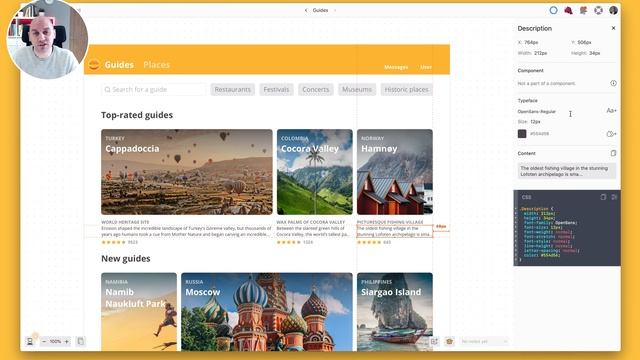The width and height of the screenshot is (640, 360).
Task: Click the star rating under Cocora Valley
Action: point(289,242)
